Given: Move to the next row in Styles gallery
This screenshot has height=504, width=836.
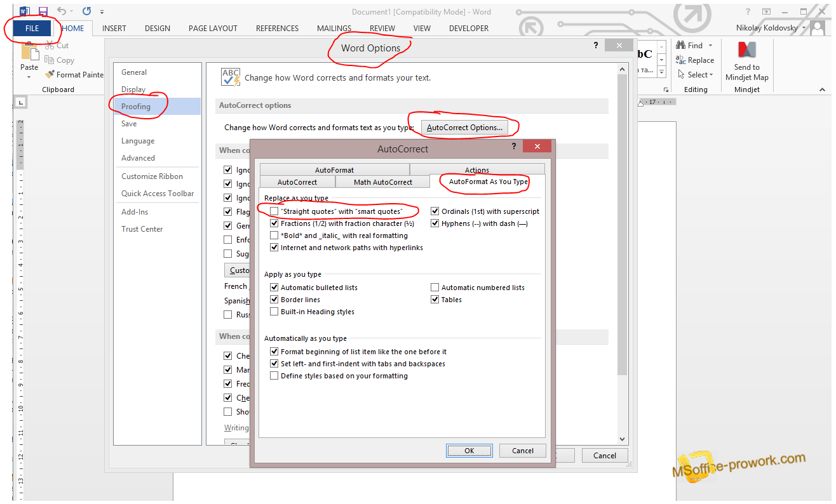Looking at the screenshot, I should pyautogui.click(x=661, y=60).
